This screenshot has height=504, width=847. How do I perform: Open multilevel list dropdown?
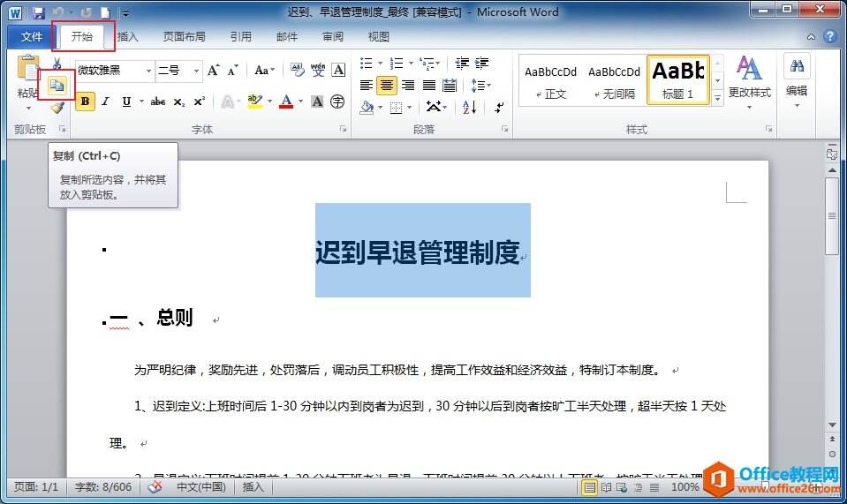[430, 64]
